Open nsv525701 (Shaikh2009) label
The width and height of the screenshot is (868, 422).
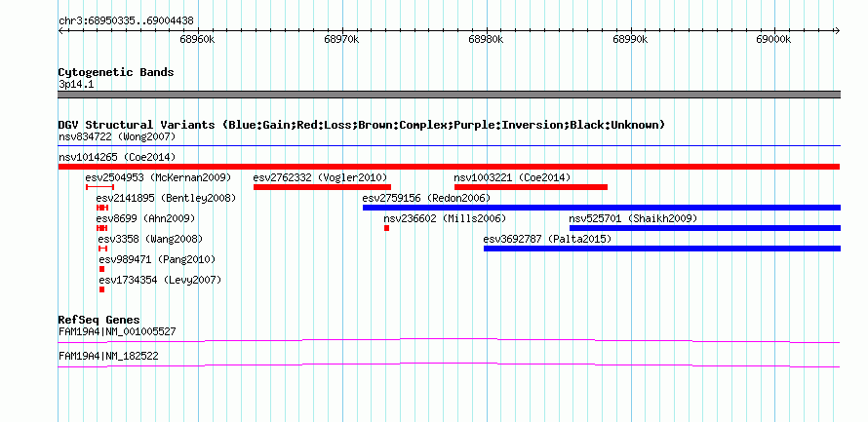pos(633,218)
